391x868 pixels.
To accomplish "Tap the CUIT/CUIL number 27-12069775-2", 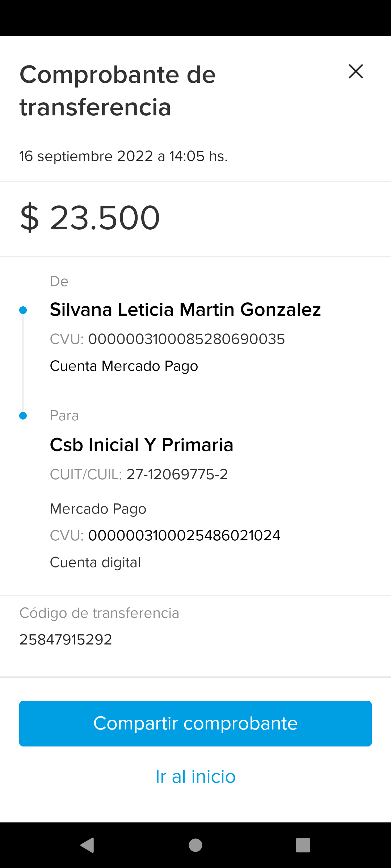I will pyautogui.click(x=177, y=474).
